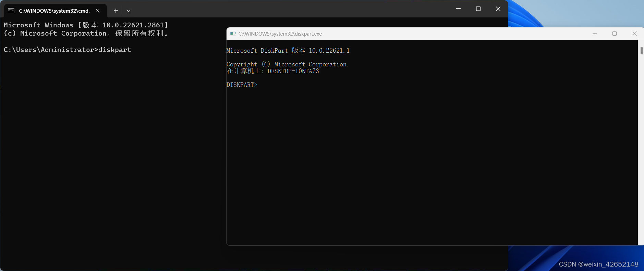Screen dimensions: 644x271
Task: Minimize the Windows Terminal window
Action: (458, 9)
